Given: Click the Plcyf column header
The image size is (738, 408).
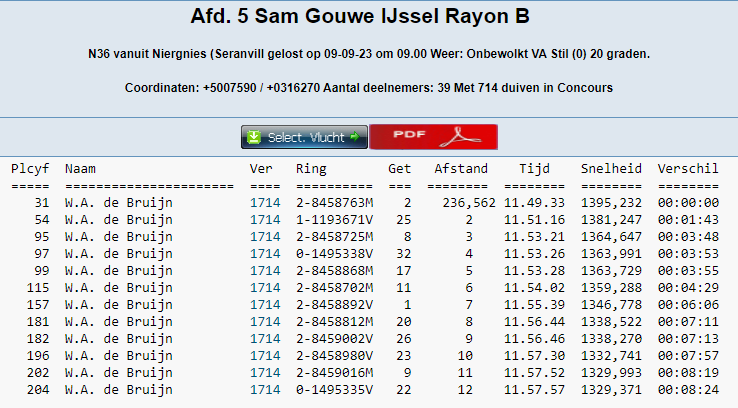Looking at the screenshot, I should (x=30, y=168).
